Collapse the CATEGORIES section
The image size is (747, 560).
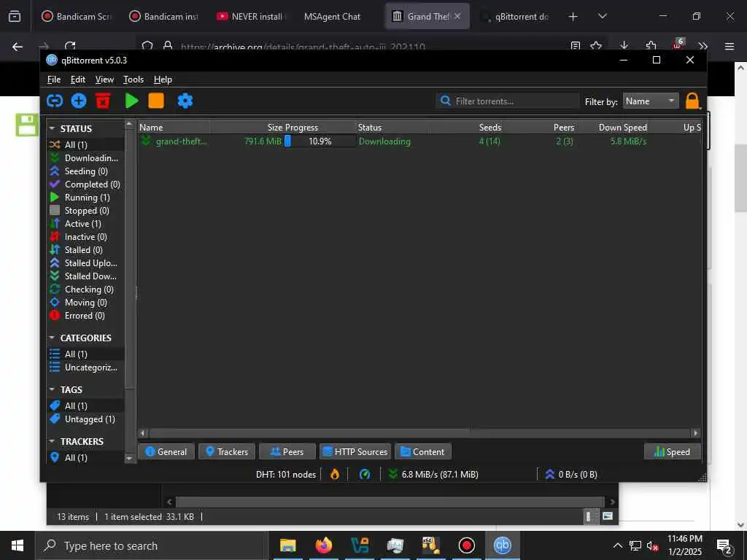pyautogui.click(x=52, y=338)
